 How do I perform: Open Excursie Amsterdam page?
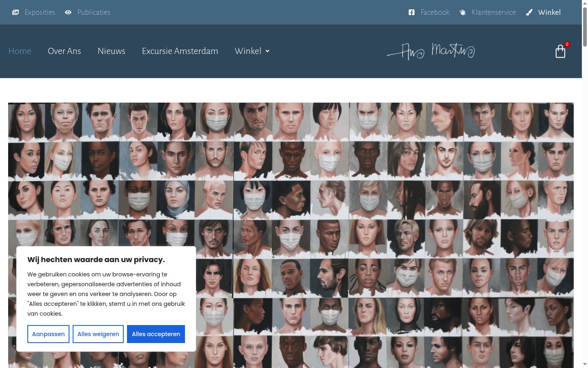point(180,51)
